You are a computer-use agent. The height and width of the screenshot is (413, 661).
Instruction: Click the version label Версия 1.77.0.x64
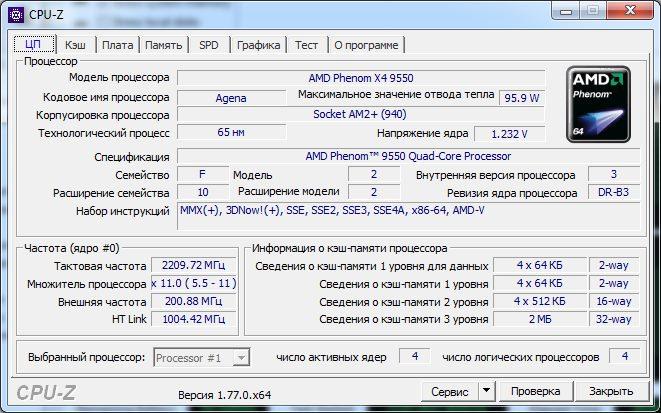(x=224, y=395)
